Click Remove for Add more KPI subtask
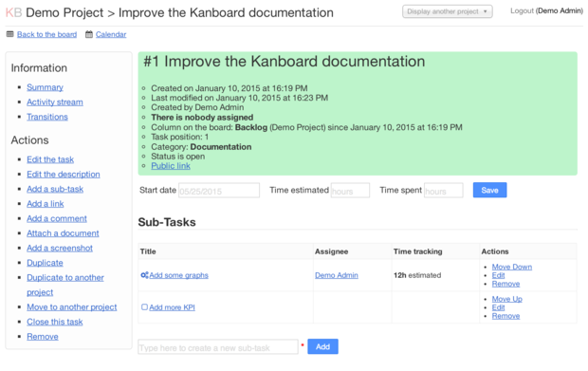Screen dimensions: 588x371 click(x=505, y=316)
